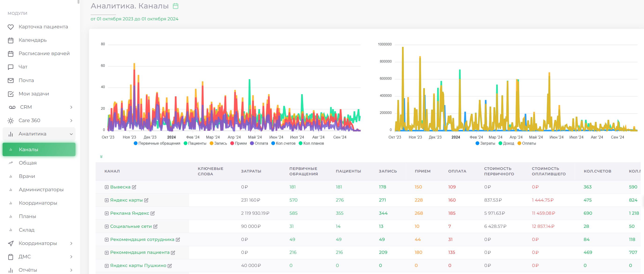Viewport: 644px width, 274px height.
Task: Edit the Рекомендация сотрудника pencil icon
Action: 178,240
